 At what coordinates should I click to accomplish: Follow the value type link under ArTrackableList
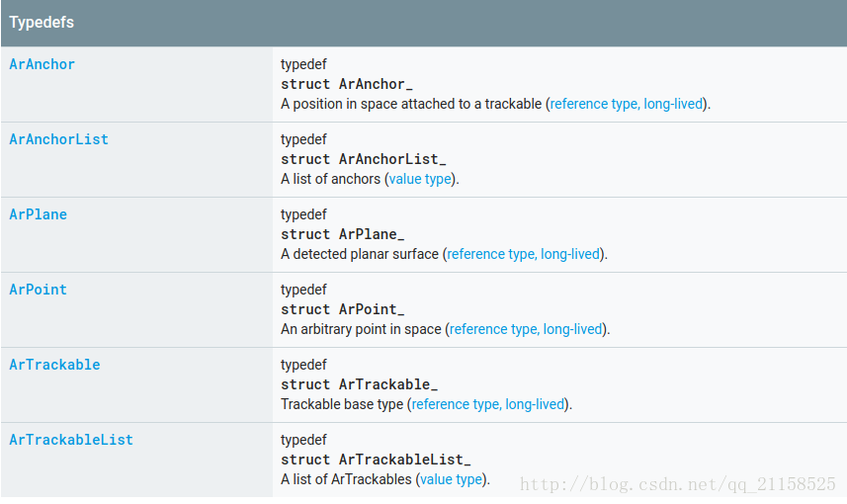[451, 479]
